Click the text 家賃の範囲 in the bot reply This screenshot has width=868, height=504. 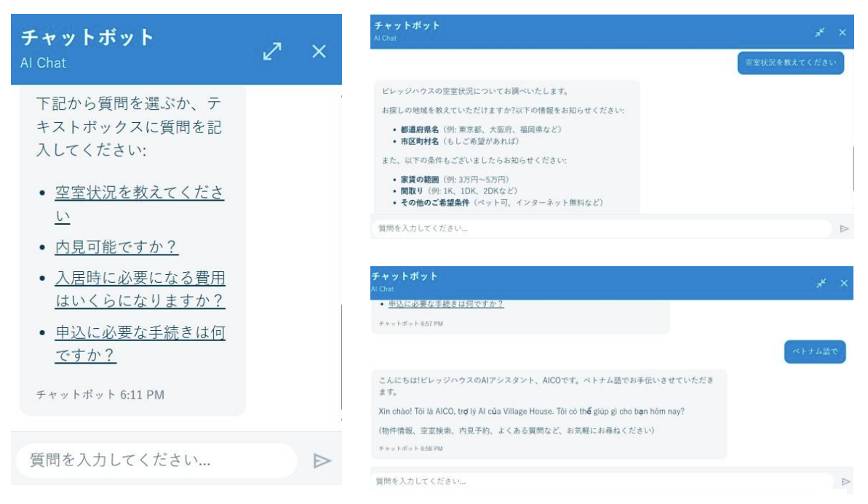(x=420, y=179)
